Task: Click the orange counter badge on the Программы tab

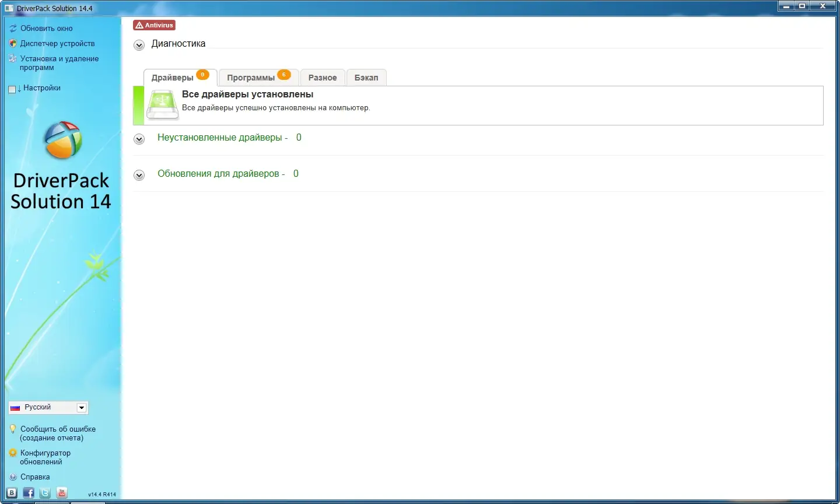Action: click(283, 75)
